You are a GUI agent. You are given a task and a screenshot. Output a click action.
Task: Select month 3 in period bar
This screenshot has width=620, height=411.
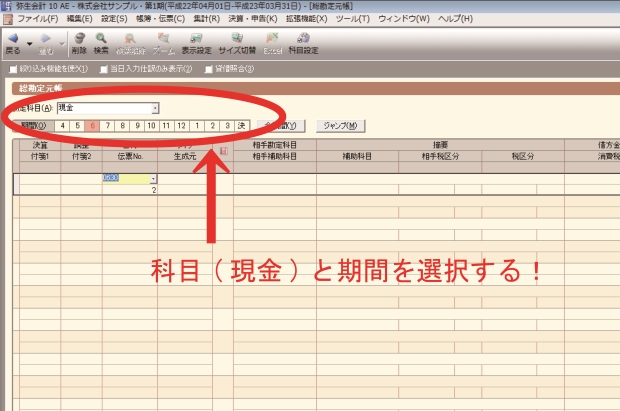(227, 126)
